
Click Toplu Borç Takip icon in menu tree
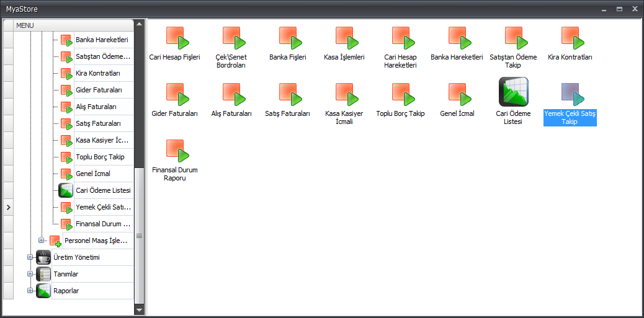66,157
